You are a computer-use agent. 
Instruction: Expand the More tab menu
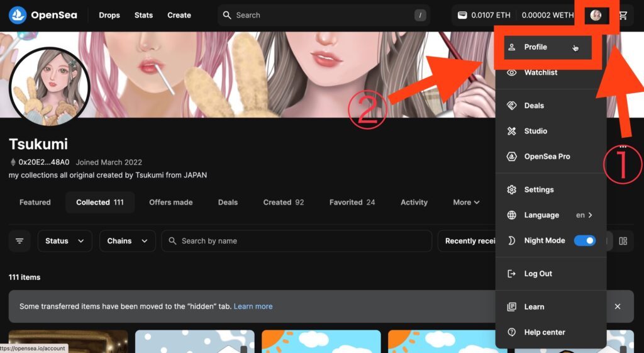point(466,202)
